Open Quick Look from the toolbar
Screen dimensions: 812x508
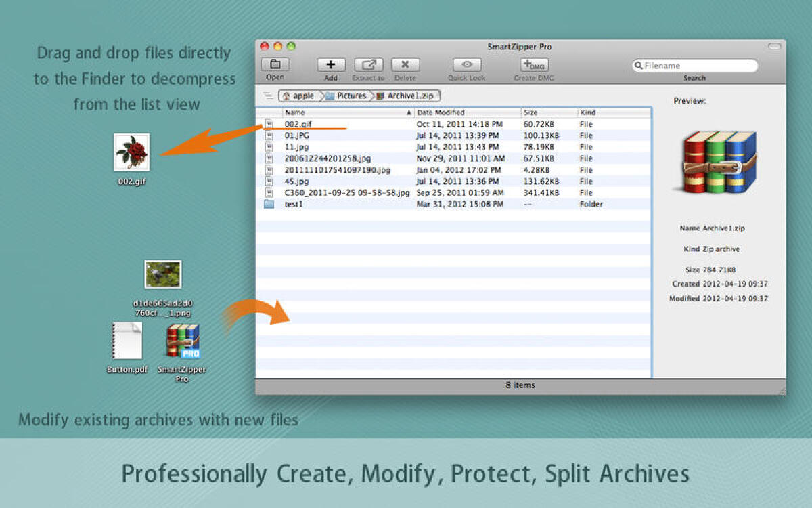tap(466, 65)
